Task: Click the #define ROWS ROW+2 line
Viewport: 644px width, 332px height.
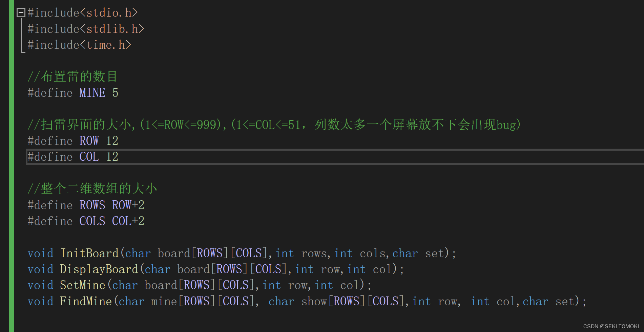Action: (86, 205)
